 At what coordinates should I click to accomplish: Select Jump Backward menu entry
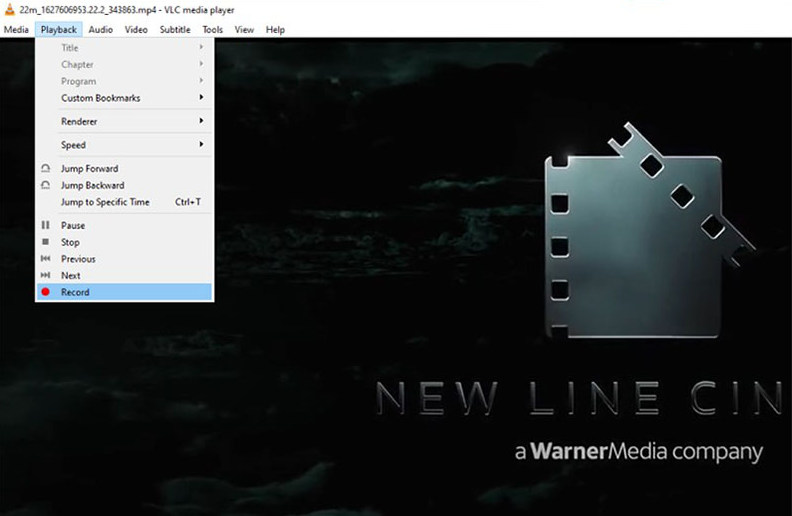click(x=124, y=185)
